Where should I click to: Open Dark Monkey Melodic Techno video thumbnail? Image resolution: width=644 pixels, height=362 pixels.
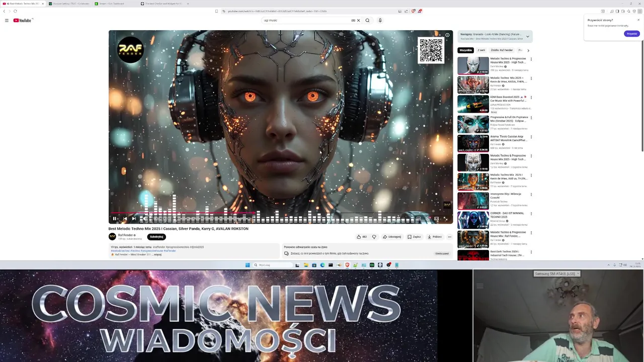tap(473, 65)
